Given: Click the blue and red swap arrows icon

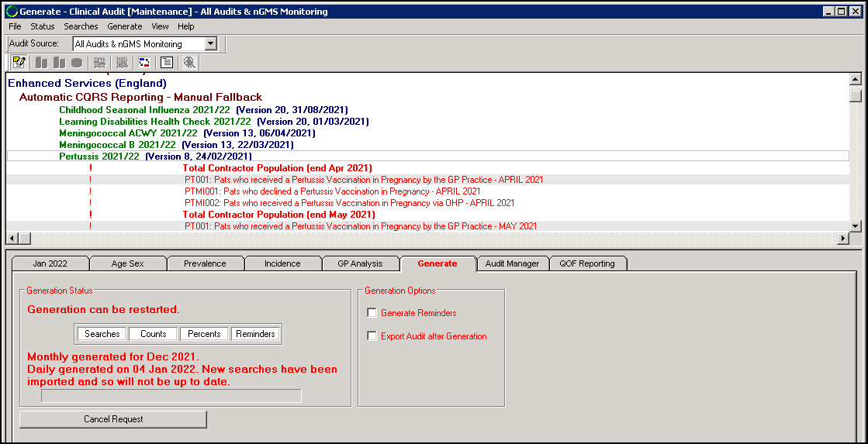Looking at the screenshot, I should (x=144, y=63).
